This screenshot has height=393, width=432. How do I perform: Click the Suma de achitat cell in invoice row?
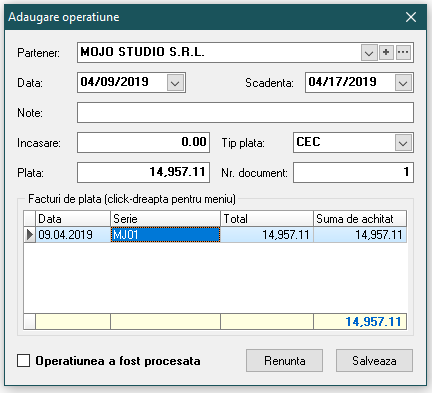[360, 235]
